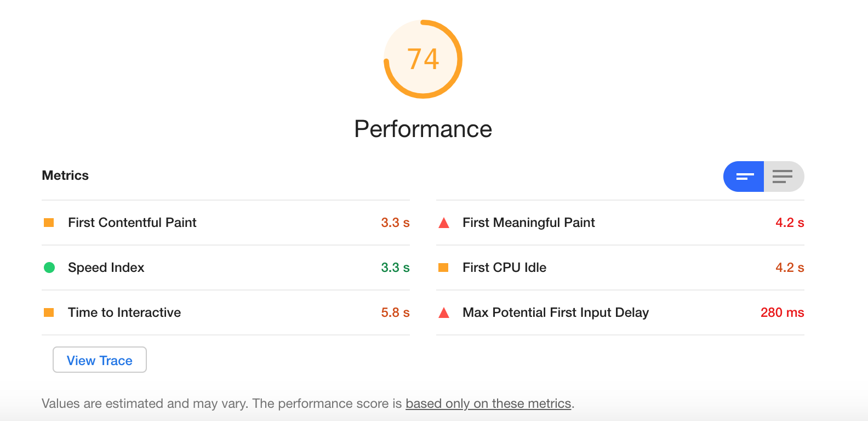Click the orange square icon beside First CPU Idle

[x=443, y=268]
